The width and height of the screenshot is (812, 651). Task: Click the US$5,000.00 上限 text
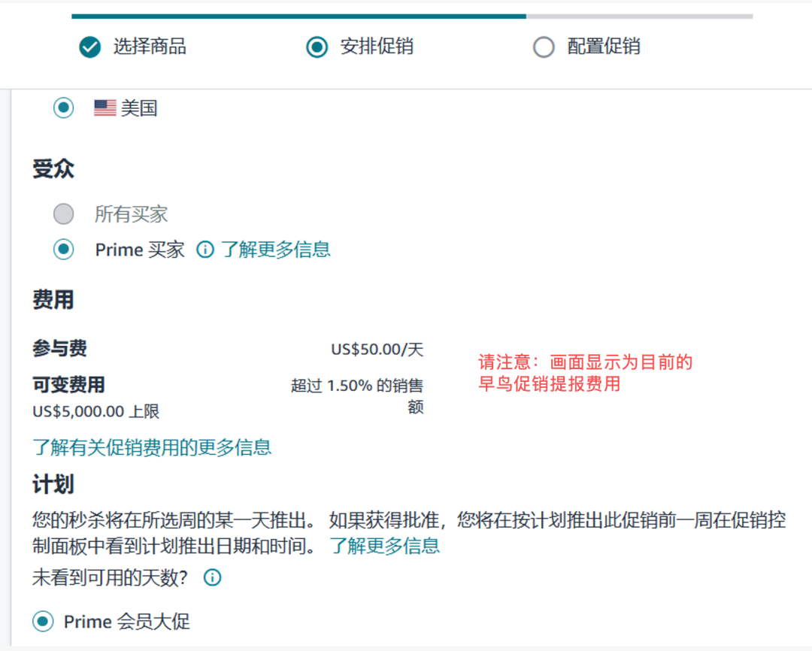point(95,412)
